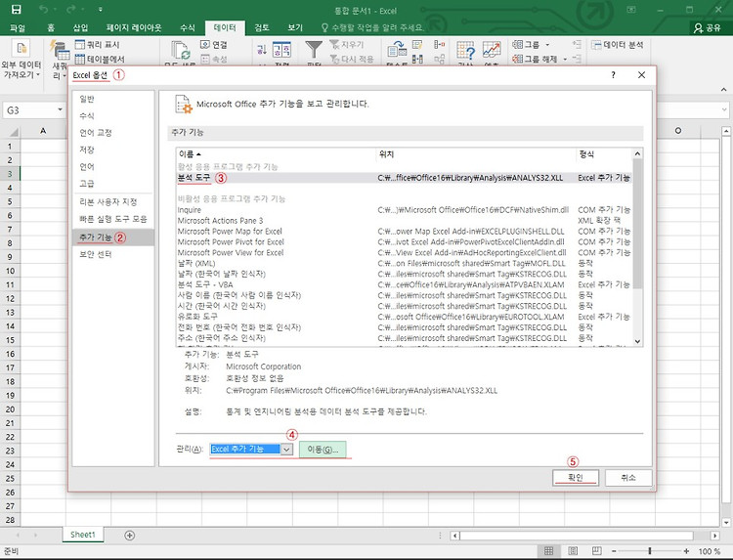Click the 새 쿼리 lightning icon
The height and width of the screenshot is (560, 733).
[x=60, y=51]
